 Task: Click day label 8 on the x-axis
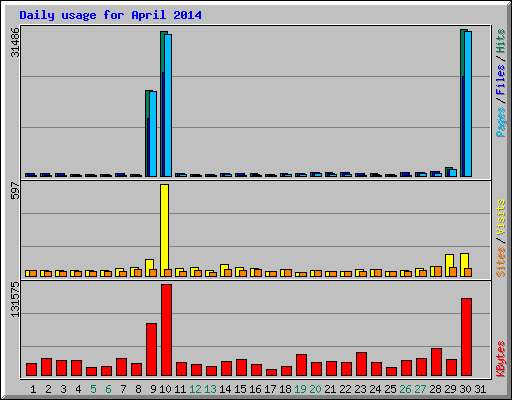(138, 389)
